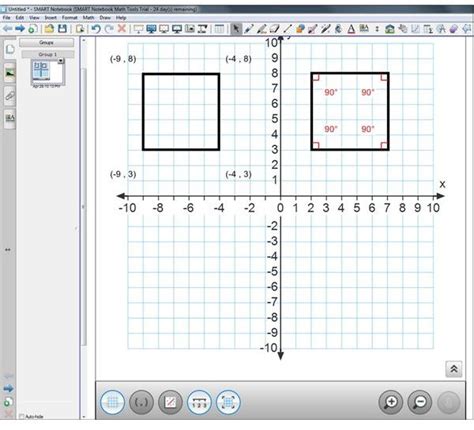
Task: Zoom in on the graph with the plus magnifier
Action: (x=391, y=402)
